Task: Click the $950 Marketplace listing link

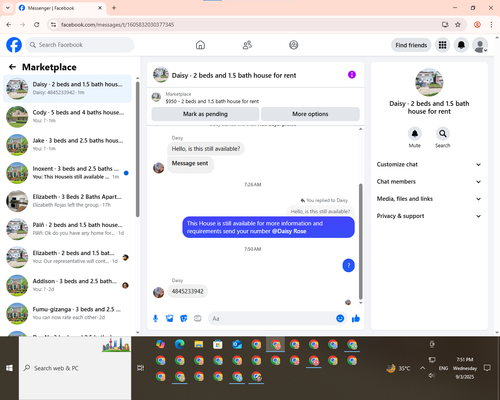Action: [x=212, y=101]
